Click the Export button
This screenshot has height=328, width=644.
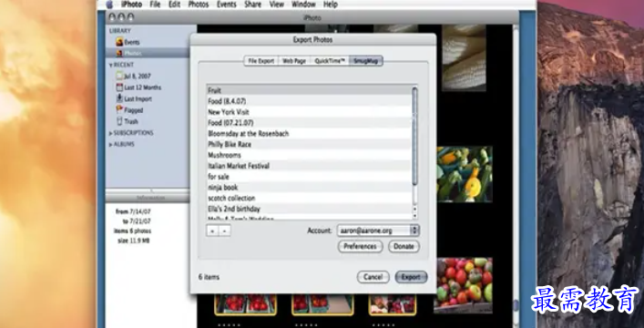coord(411,277)
